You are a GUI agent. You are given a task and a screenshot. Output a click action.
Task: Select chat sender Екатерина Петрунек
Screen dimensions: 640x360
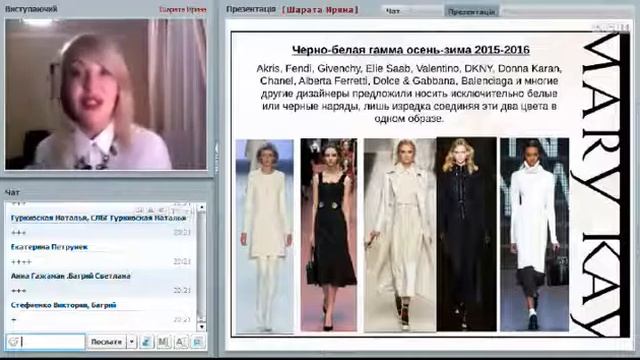49,247
